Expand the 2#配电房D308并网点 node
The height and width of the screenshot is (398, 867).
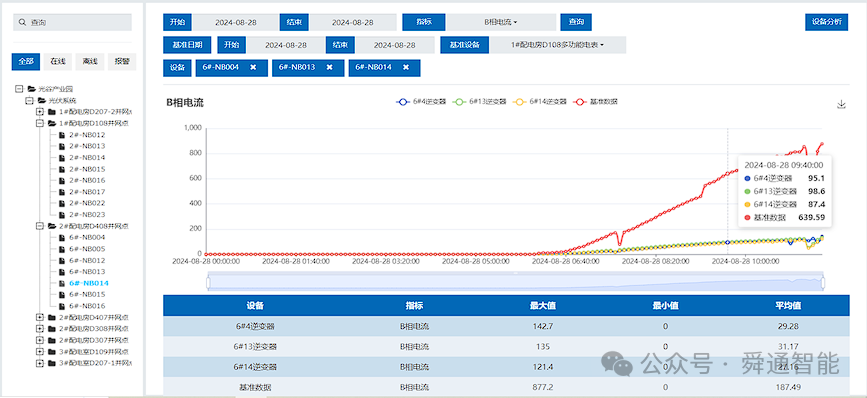tap(40, 329)
